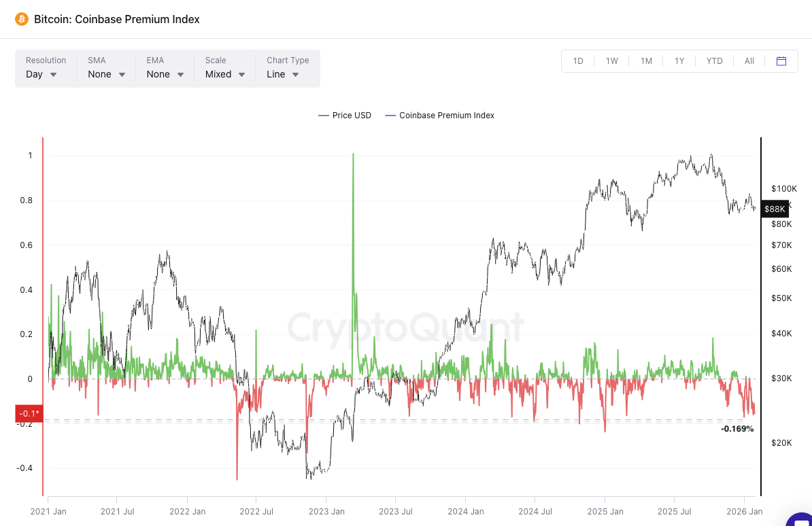The width and height of the screenshot is (812, 526).
Task: Open the Chart Type dropdown showing Line
Action: click(x=282, y=74)
